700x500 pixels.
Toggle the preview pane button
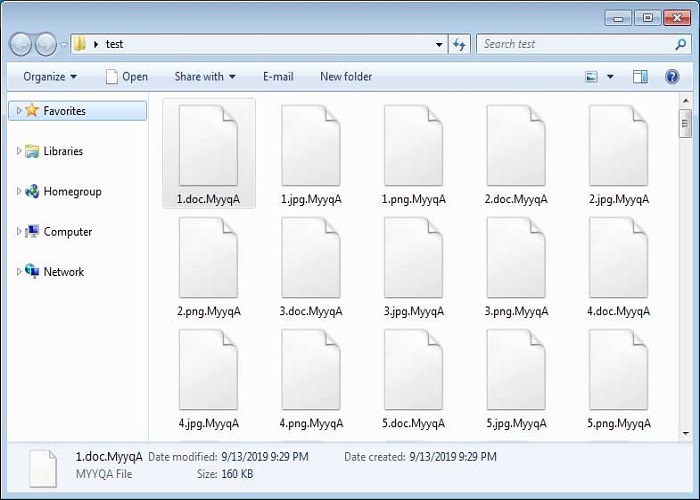tap(640, 77)
